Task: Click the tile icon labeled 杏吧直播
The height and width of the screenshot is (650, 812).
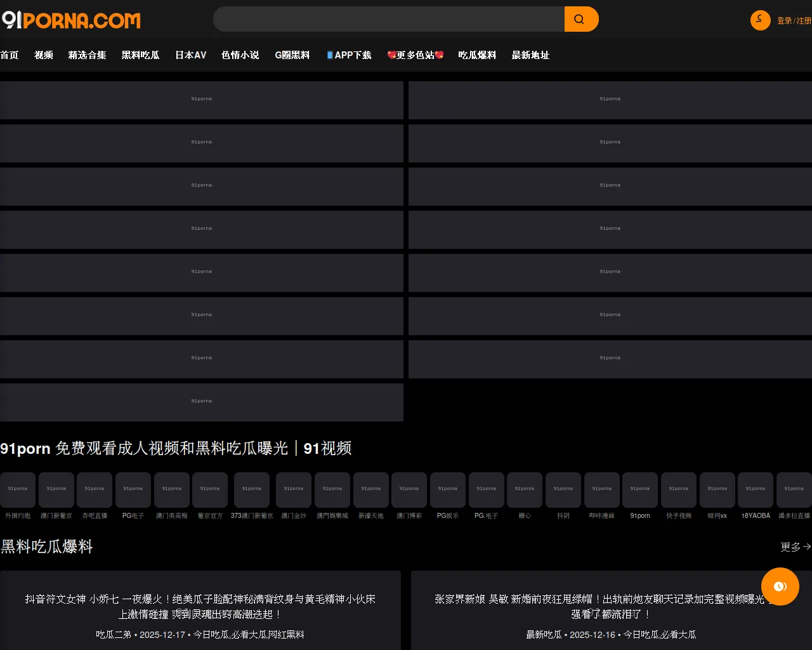Action: (95, 490)
